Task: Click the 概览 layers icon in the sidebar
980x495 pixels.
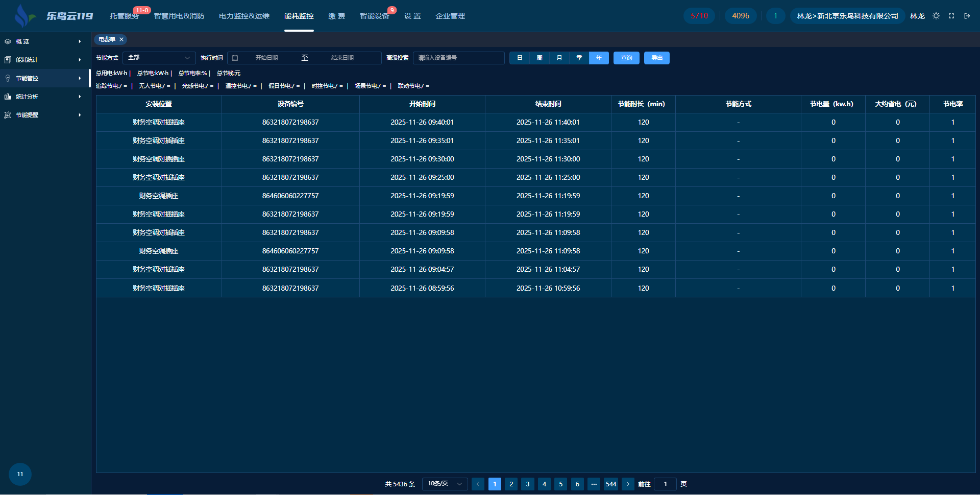Action: click(x=8, y=41)
